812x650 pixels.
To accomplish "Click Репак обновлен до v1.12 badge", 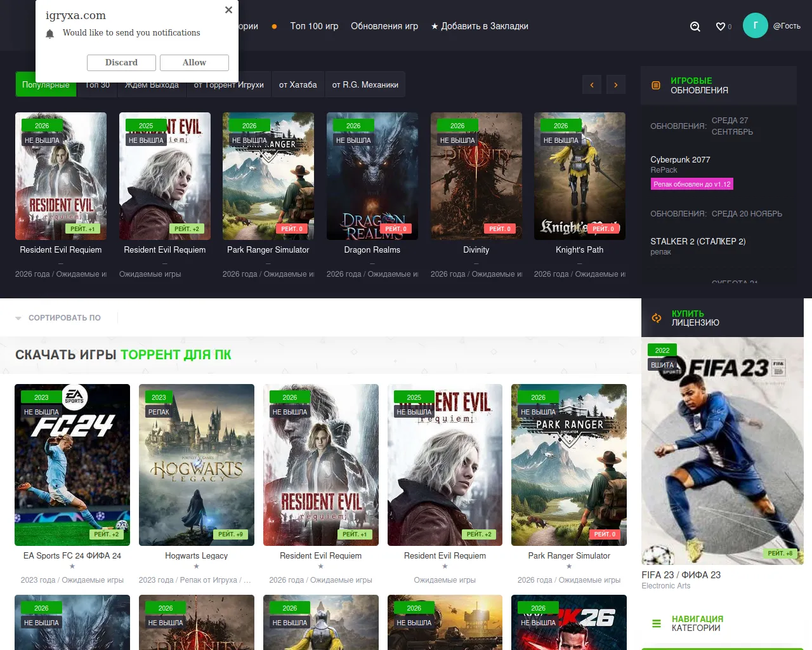I will 692,184.
